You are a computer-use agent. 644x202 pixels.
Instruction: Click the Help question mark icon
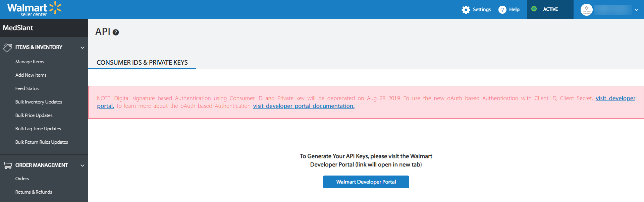(x=502, y=10)
